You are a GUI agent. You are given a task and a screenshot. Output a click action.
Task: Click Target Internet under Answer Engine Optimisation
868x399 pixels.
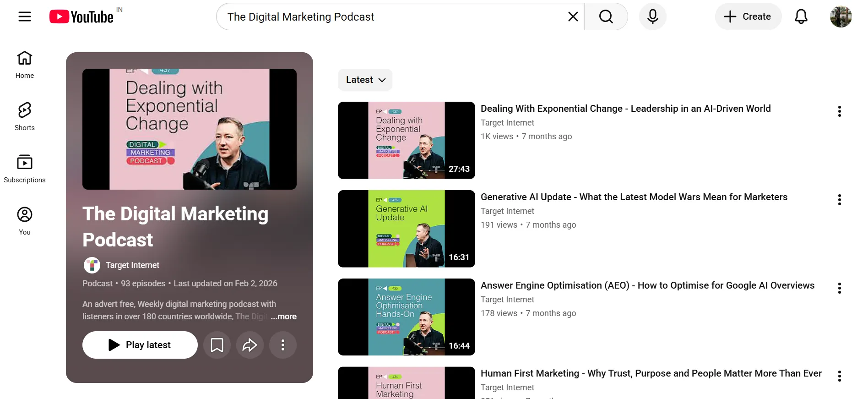tap(507, 300)
